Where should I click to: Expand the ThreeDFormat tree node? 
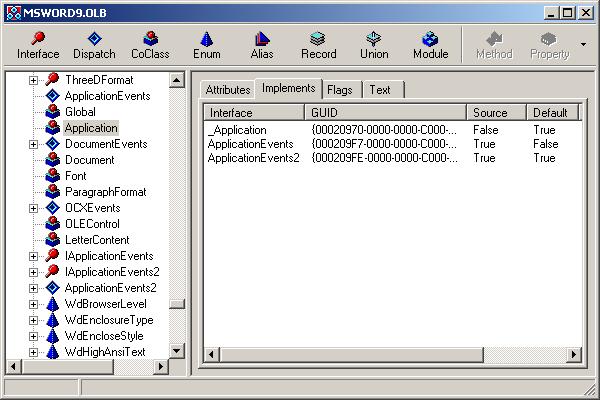tap(34, 80)
